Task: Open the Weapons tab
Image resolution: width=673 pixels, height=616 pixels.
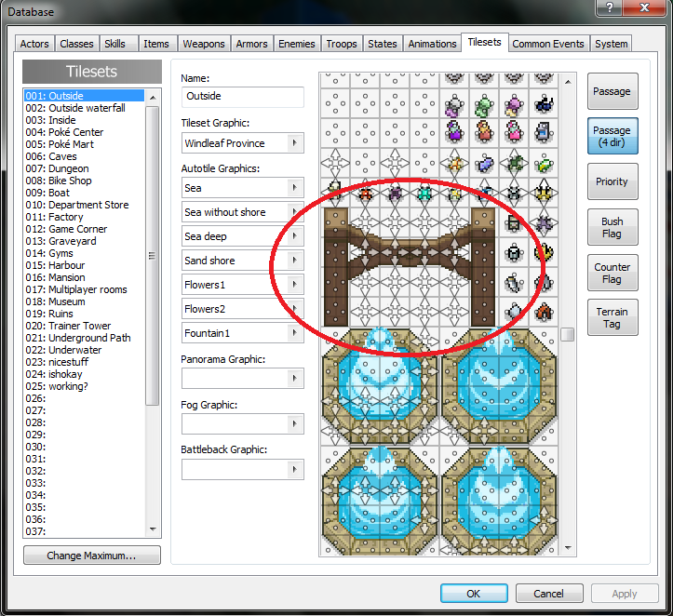Action: (x=204, y=44)
